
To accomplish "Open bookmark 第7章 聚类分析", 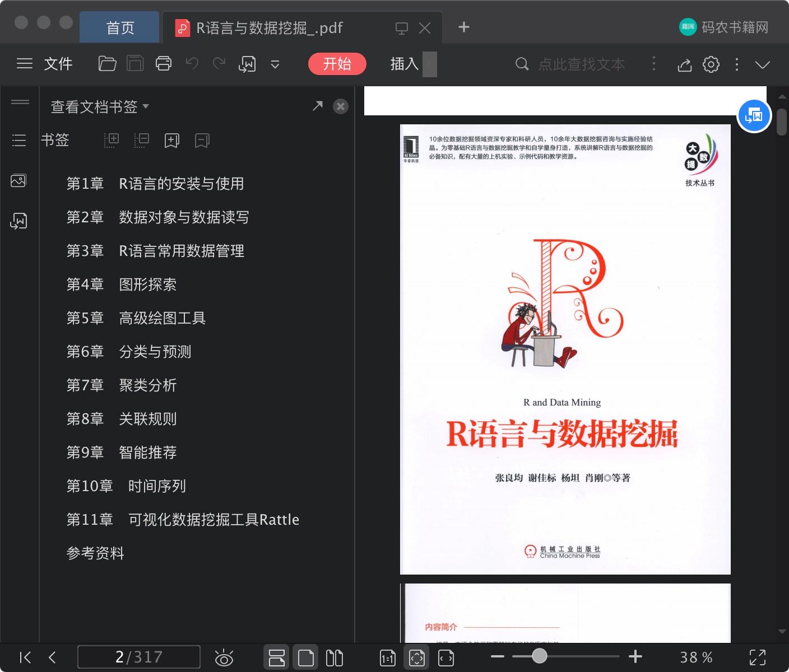I will [122, 385].
